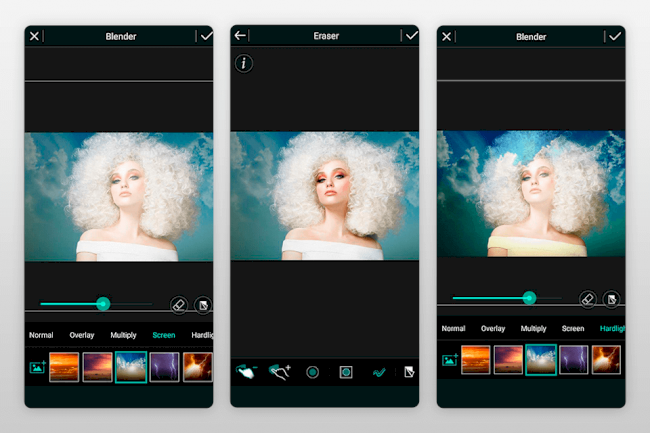Tap the blended portrait in right Blender screen
This screenshot has width=650, height=433.
click(x=531, y=194)
